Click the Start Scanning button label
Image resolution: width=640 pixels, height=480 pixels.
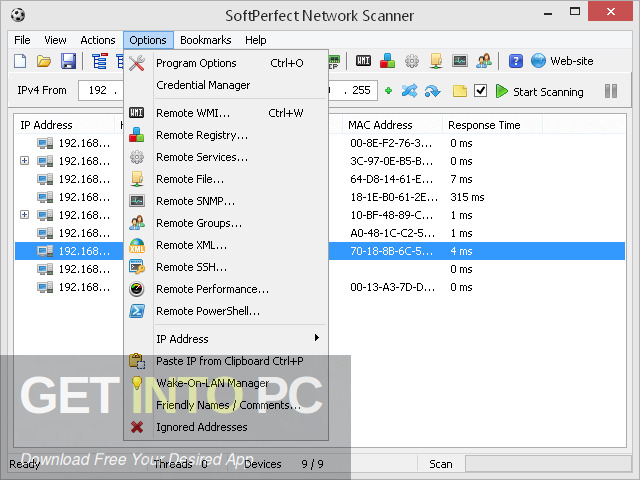pyautogui.click(x=548, y=92)
